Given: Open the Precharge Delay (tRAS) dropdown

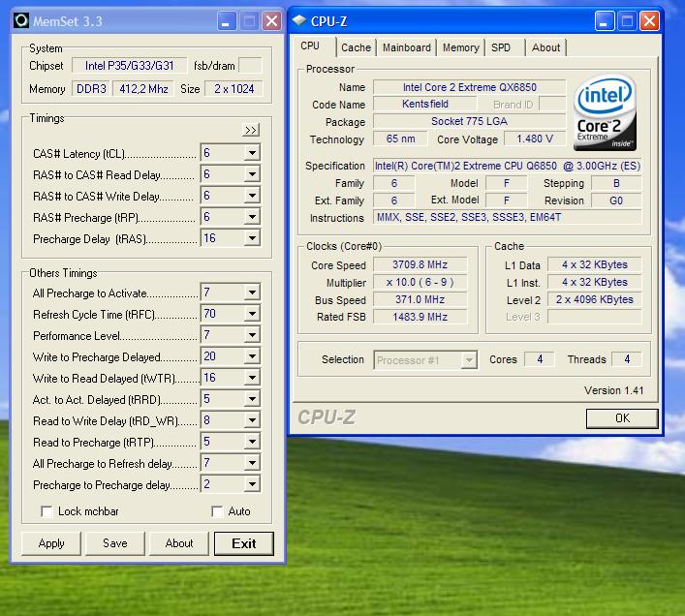Looking at the screenshot, I should click(x=252, y=238).
